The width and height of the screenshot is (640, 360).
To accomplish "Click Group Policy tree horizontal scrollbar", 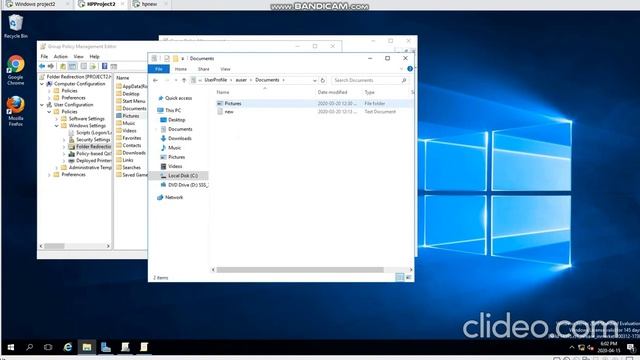I will pyautogui.click(x=54, y=246).
